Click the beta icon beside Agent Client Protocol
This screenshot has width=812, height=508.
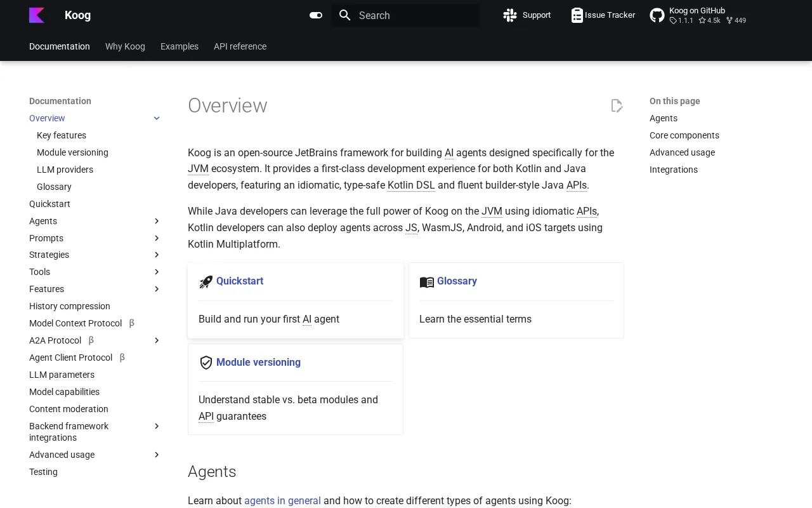(122, 358)
